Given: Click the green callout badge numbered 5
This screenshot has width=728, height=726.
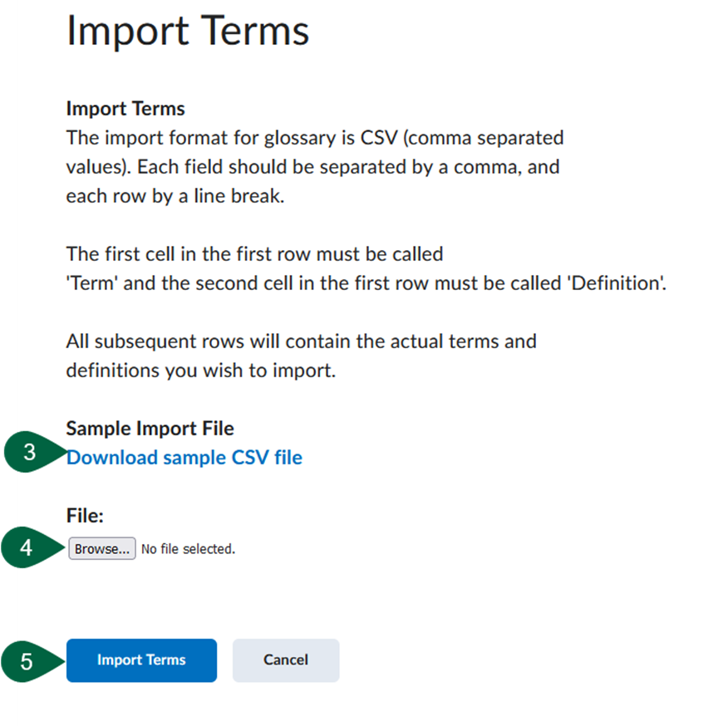Looking at the screenshot, I should (x=26, y=660).
